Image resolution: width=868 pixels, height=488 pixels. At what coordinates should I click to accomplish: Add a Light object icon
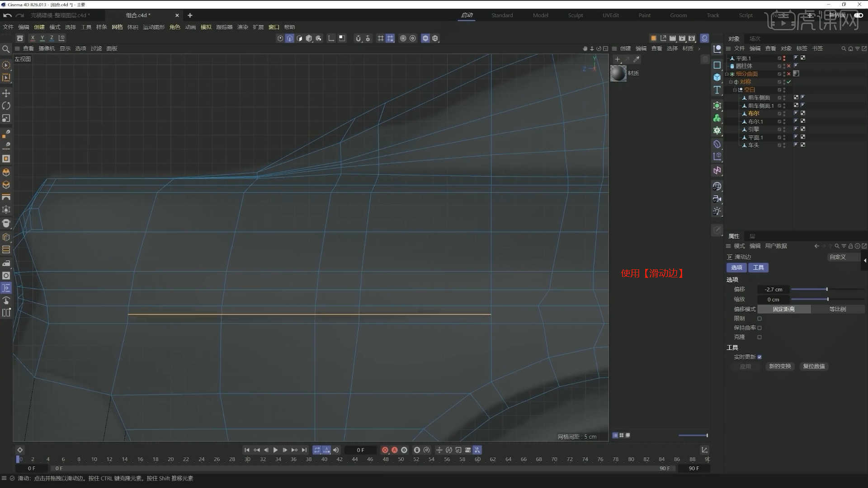(717, 211)
